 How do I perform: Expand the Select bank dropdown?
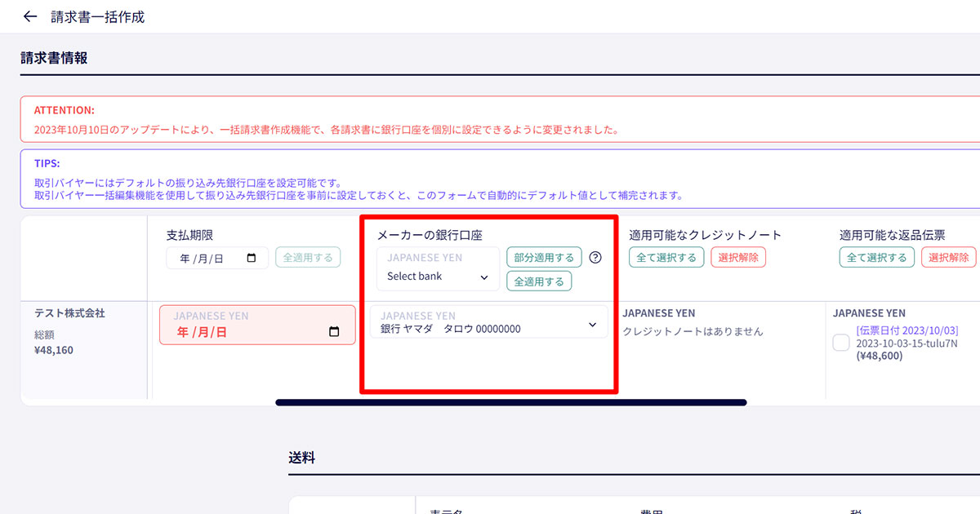pyautogui.click(x=438, y=269)
